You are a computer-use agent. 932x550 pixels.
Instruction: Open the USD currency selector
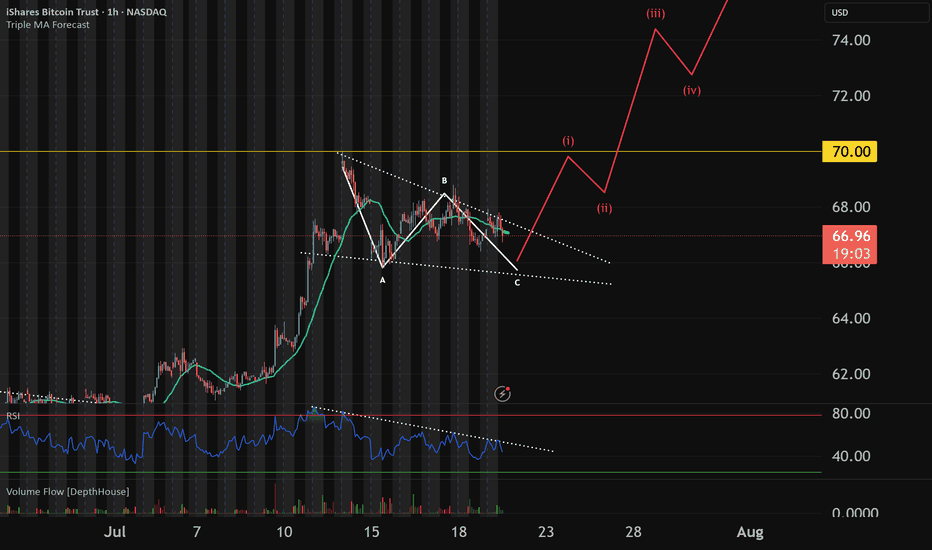(x=877, y=12)
